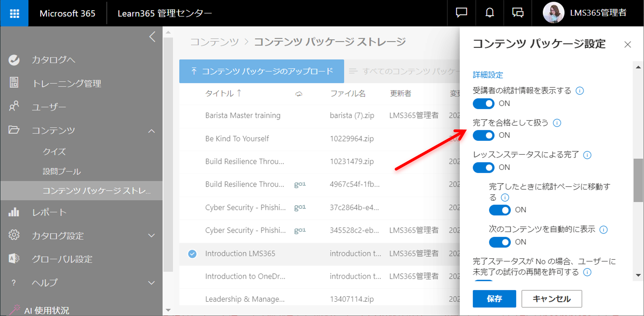Open the chat feedback icon in header
This screenshot has height=316, width=644.
point(461,12)
